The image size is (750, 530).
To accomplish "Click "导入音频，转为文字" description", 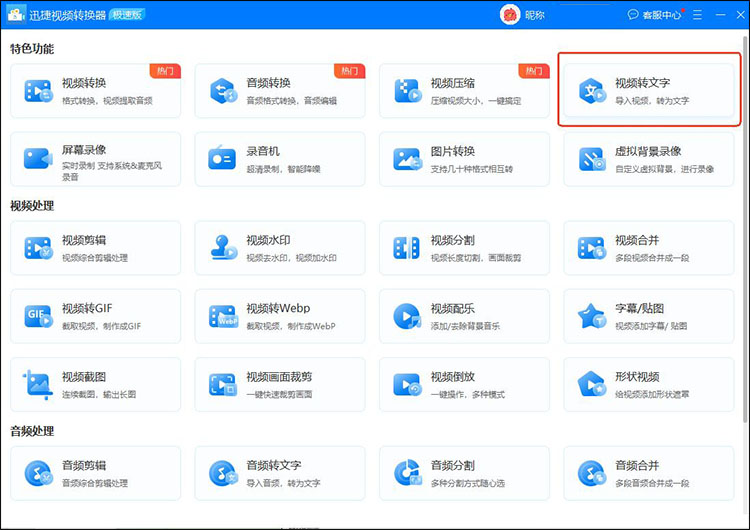I will [283, 483].
